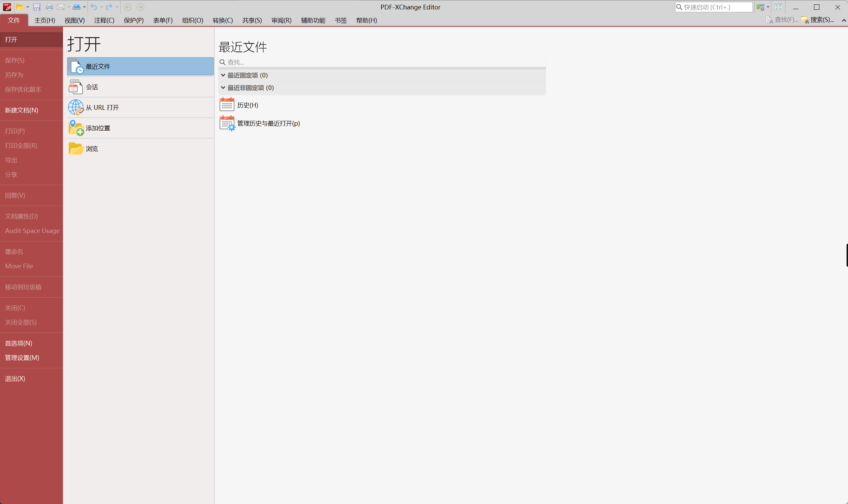Open the History calendar icon
Viewport: 848px width, 504px height.
[227, 105]
